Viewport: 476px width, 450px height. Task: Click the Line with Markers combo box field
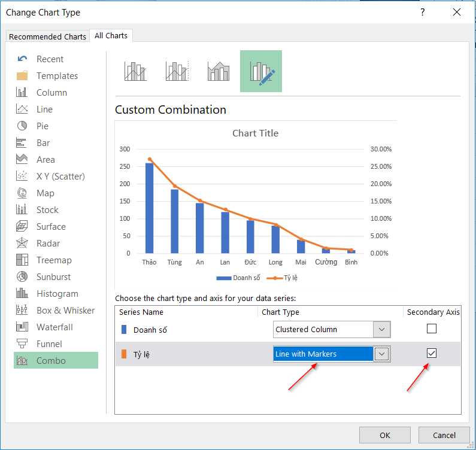332,354
